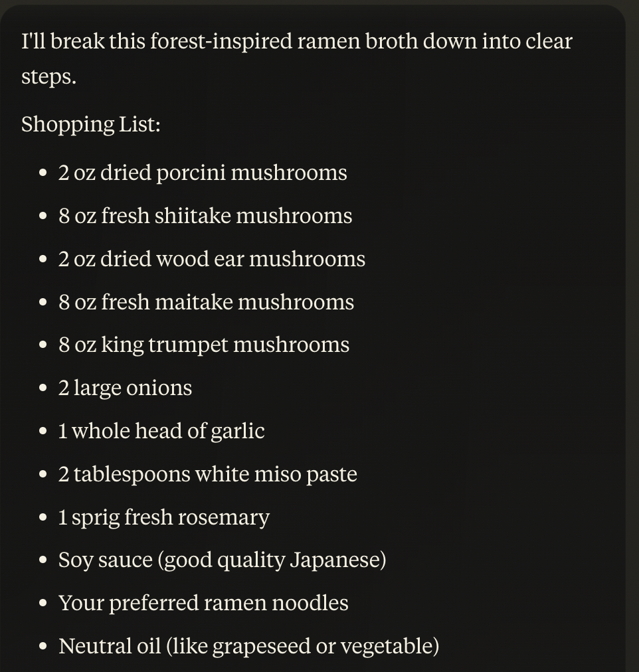Click the fresh maitake mushrooms item
The image size is (639, 672).
(206, 302)
